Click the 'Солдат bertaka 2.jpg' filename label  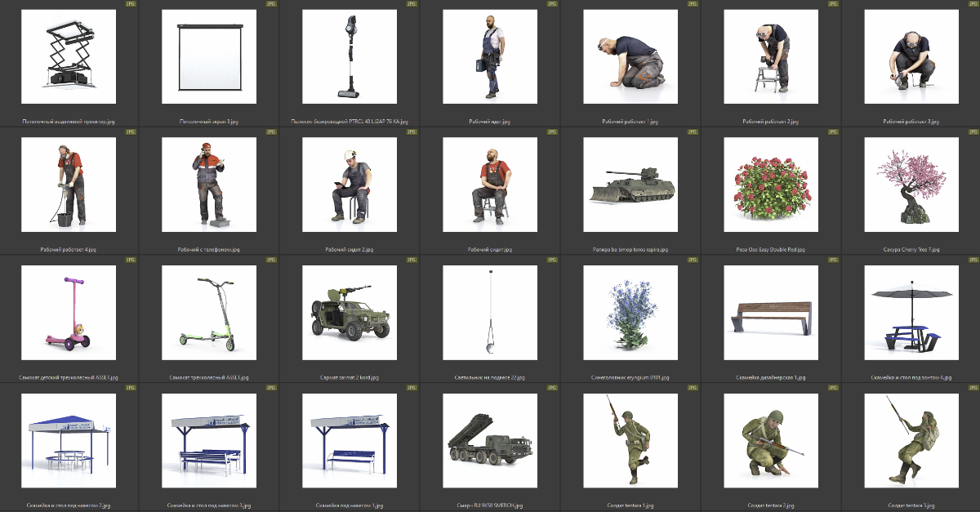pyautogui.click(x=772, y=505)
